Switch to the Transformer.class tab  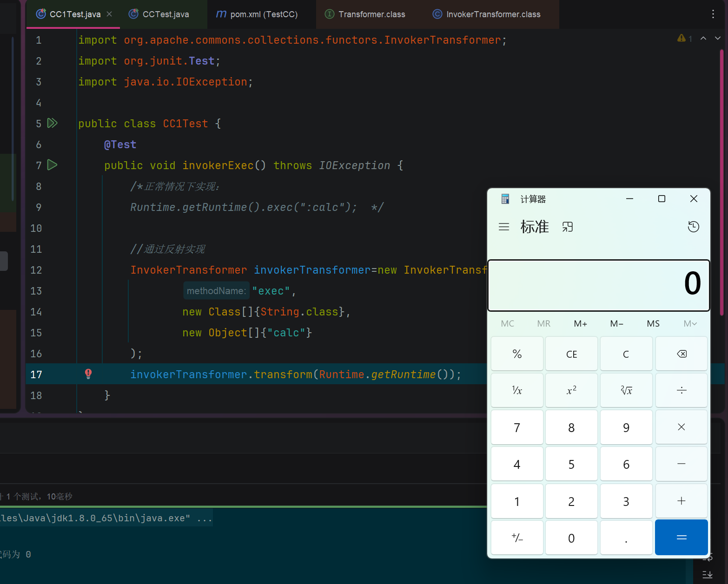tap(365, 14)
